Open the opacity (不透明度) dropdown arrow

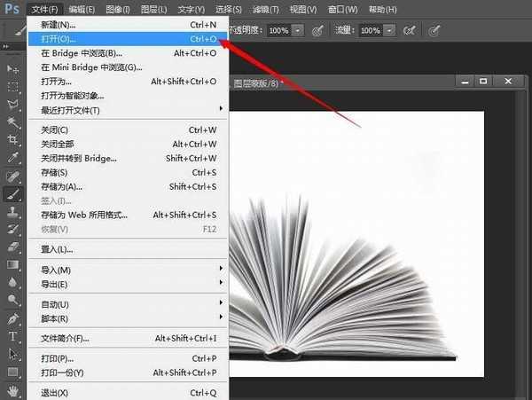point(298,30)
